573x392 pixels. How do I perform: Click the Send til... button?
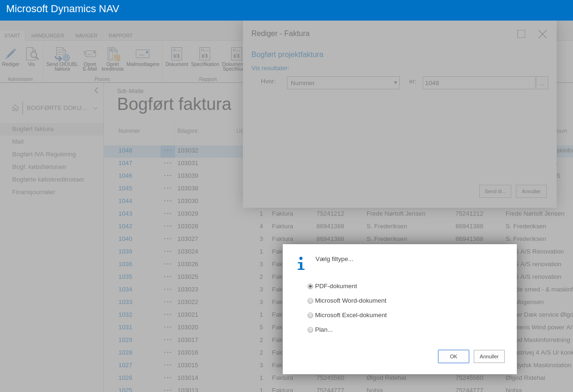coord(495,191)
